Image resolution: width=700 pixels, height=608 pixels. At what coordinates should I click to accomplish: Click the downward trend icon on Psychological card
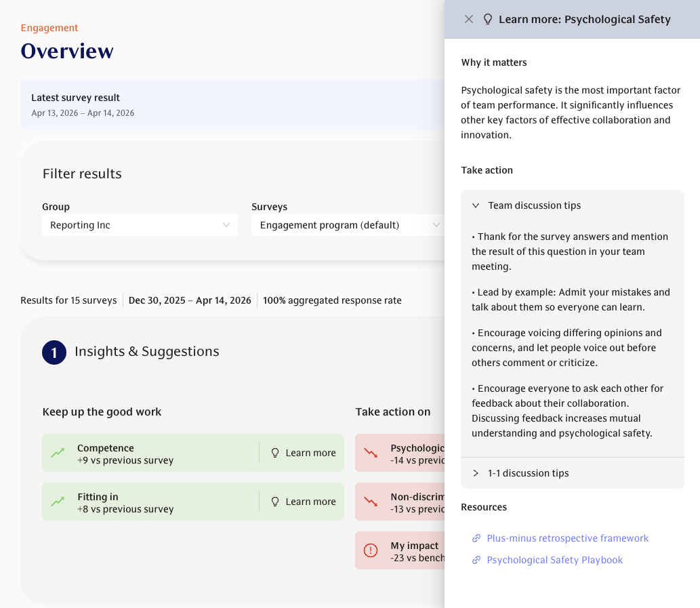click(x=371, y=453)
